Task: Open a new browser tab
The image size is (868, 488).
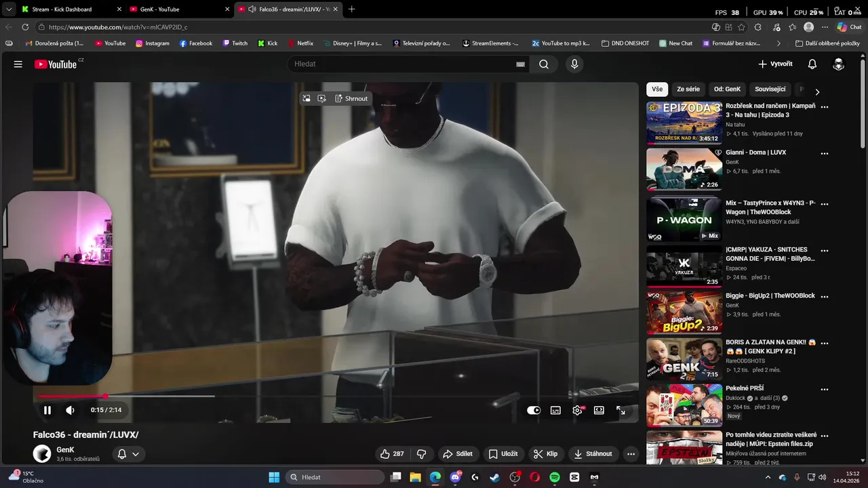Action: pyautogui.click(x=351, y=9)
